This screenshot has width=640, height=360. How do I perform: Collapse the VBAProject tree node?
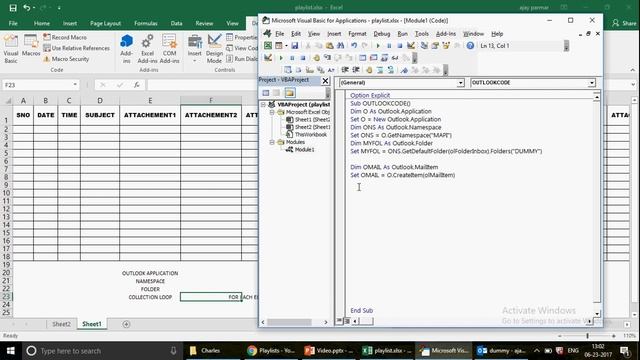[263, 104]
